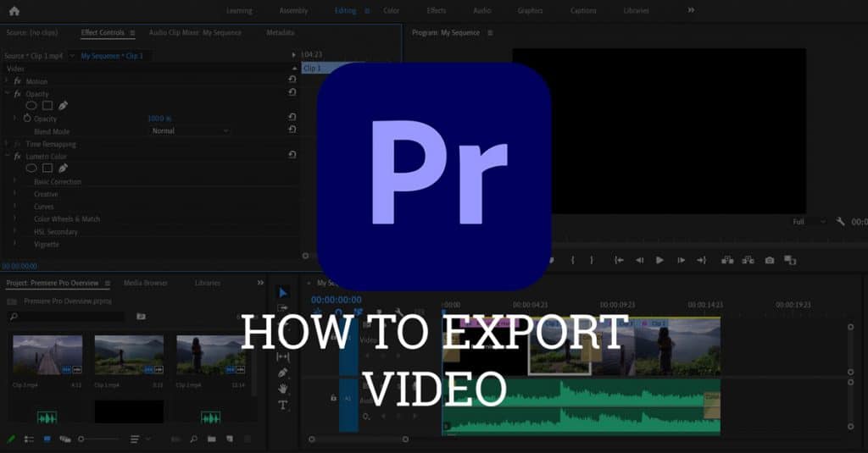Screen dimensions: 868x453
Task: Draw pen mask under Lumetri Color
Action: pos(63,168)
